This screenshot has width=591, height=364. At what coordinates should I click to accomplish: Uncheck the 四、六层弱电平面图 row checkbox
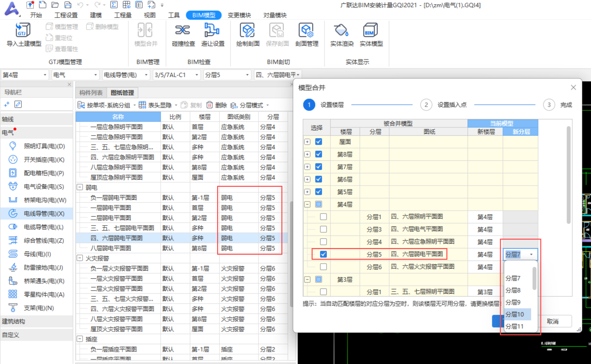coord(323,254)
